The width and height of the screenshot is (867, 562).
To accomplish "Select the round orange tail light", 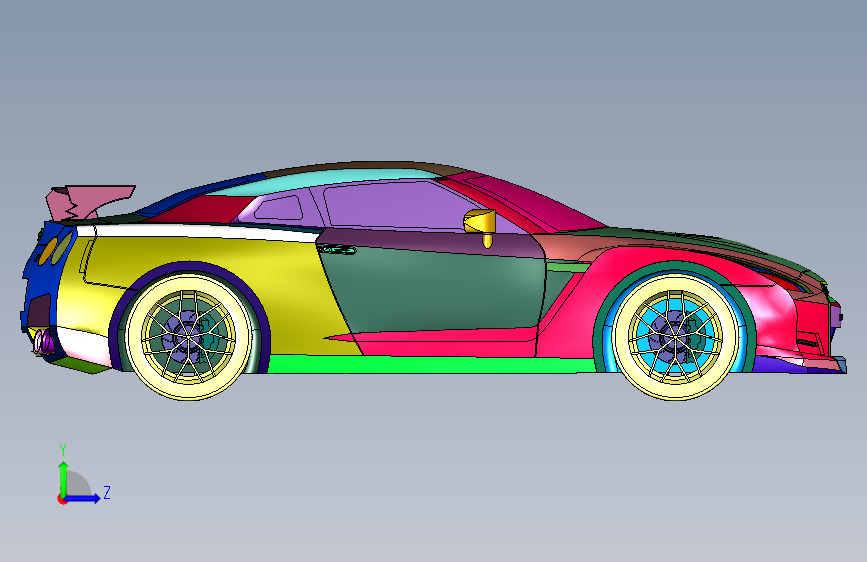I will click(x=46, y=252).
